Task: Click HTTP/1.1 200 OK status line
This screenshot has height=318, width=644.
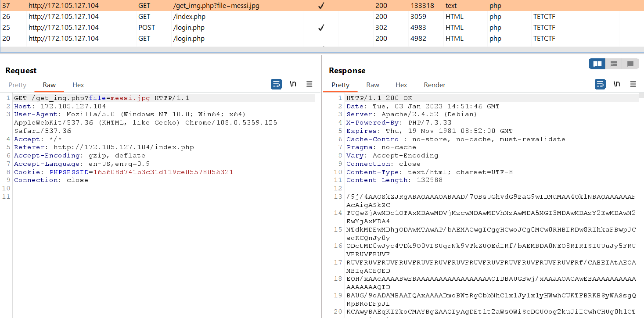Action: (x=379, y=98)
